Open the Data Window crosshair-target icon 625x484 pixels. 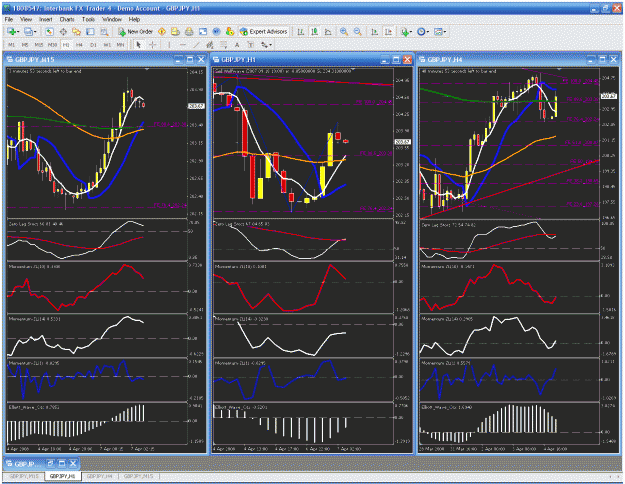[x=63, y=31]
